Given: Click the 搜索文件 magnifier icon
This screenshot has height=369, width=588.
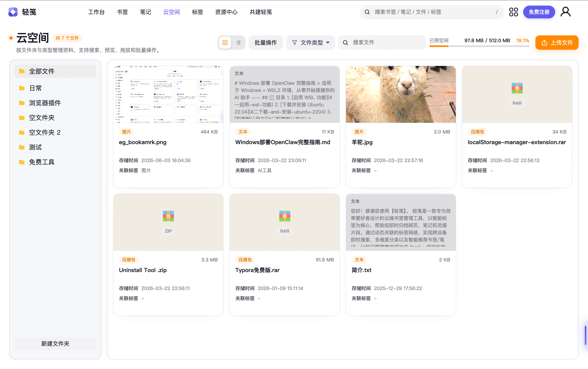Looking at the screenshot, I should click(x=345, y=42).
